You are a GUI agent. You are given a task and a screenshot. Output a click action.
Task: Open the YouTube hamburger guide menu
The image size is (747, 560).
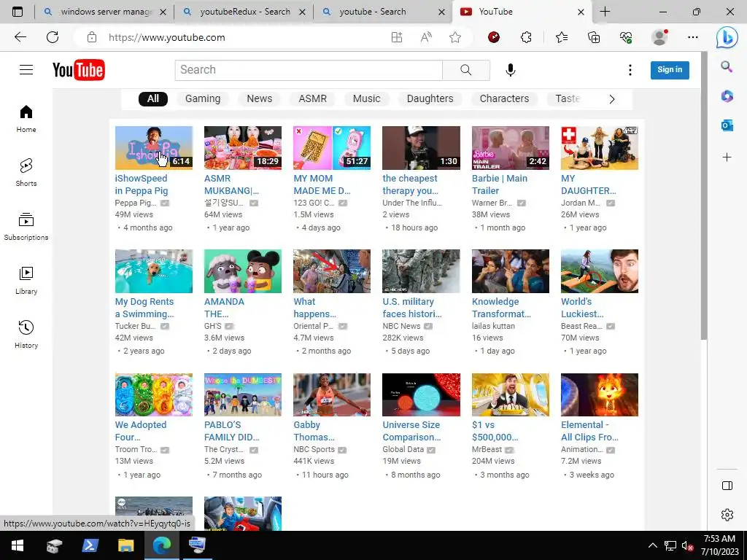tap(26, 70)
